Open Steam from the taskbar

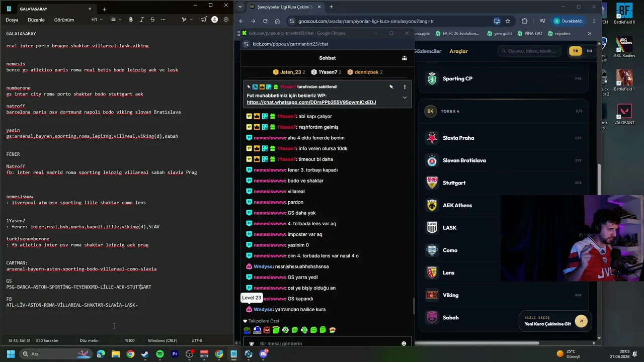coord(145,354)
